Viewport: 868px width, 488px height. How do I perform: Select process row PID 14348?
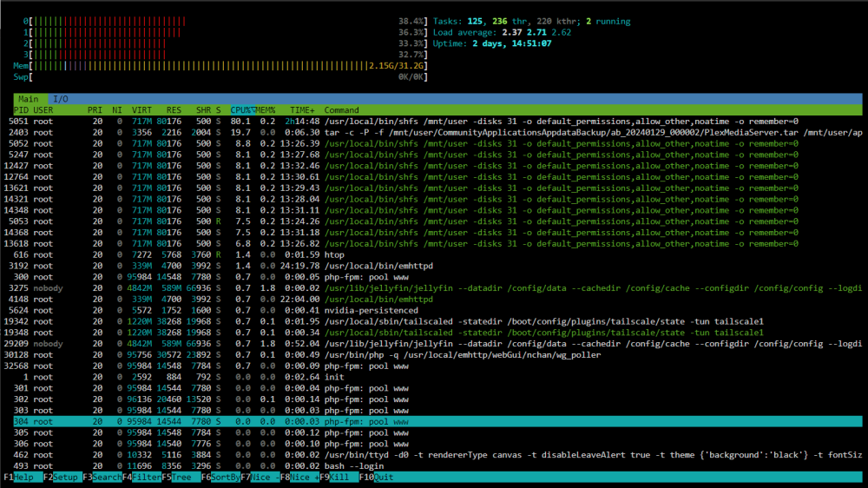pyautogui.click(x=434, y=210)
